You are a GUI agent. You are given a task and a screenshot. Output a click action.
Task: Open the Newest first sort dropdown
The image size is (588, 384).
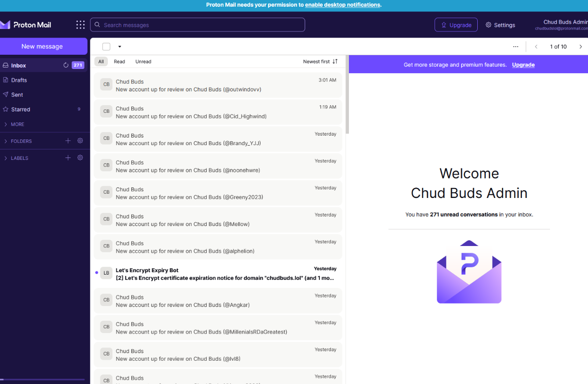(320, 61)
